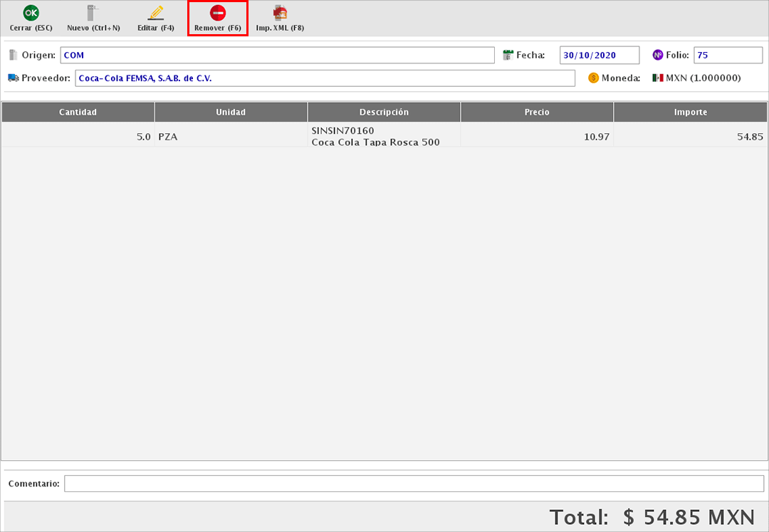Click the Cantidad column header

78,113
